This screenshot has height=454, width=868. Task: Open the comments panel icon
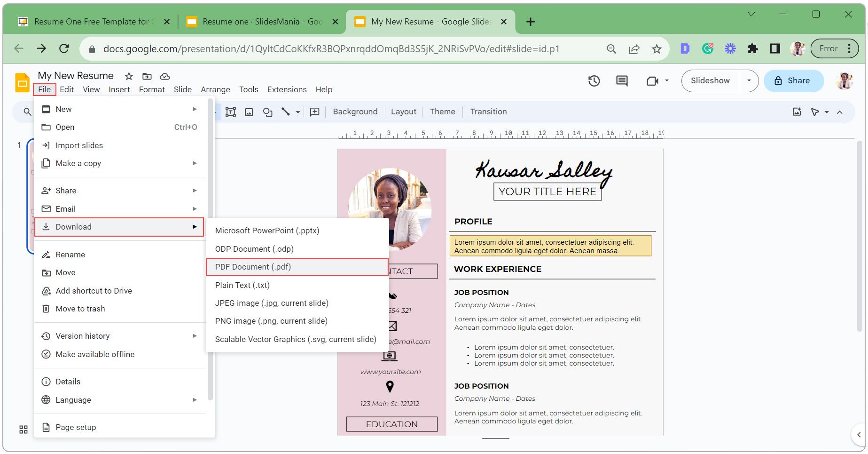[x=622, y=81]
